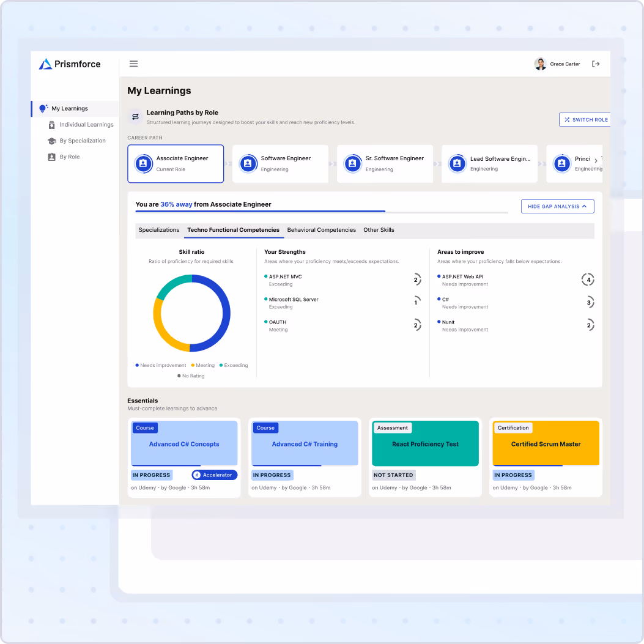Click the Switch Role button

point(585,119)
